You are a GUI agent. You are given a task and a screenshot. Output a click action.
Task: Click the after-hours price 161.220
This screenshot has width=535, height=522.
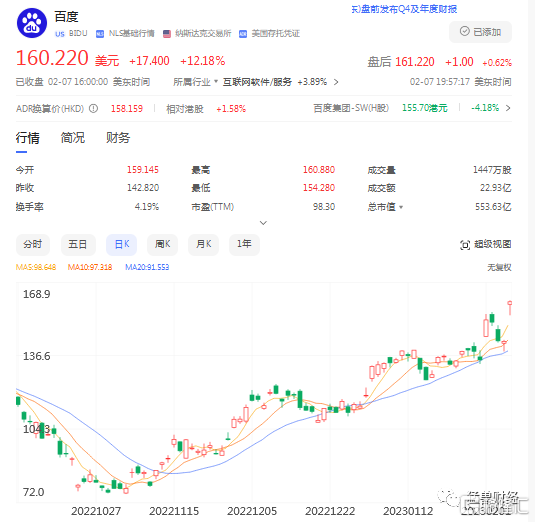coord(415,62)
